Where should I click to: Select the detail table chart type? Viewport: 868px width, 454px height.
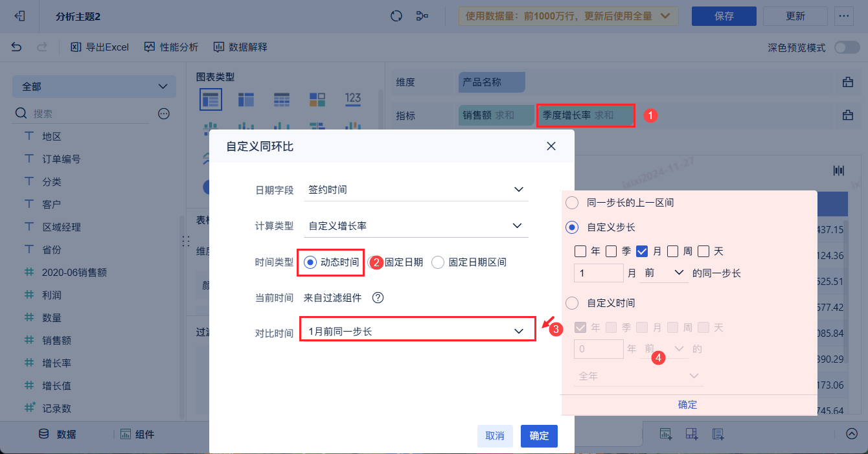(282, 99)
